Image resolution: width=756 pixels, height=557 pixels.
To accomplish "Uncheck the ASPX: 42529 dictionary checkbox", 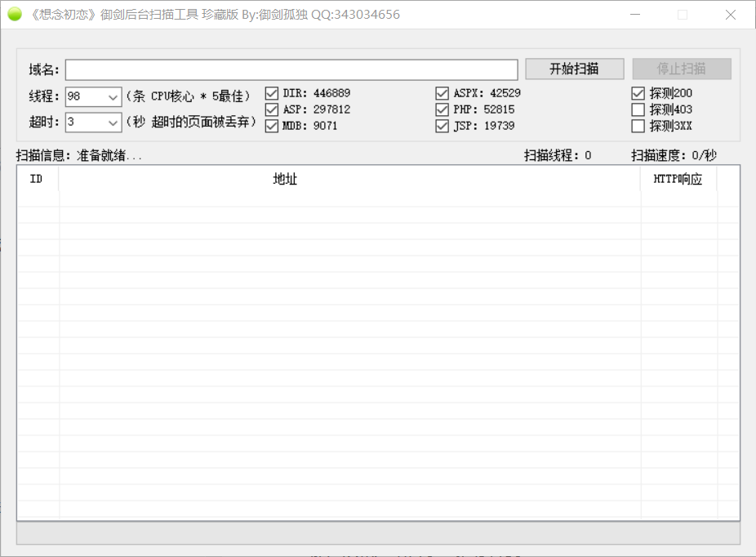I will click(442, 92).
